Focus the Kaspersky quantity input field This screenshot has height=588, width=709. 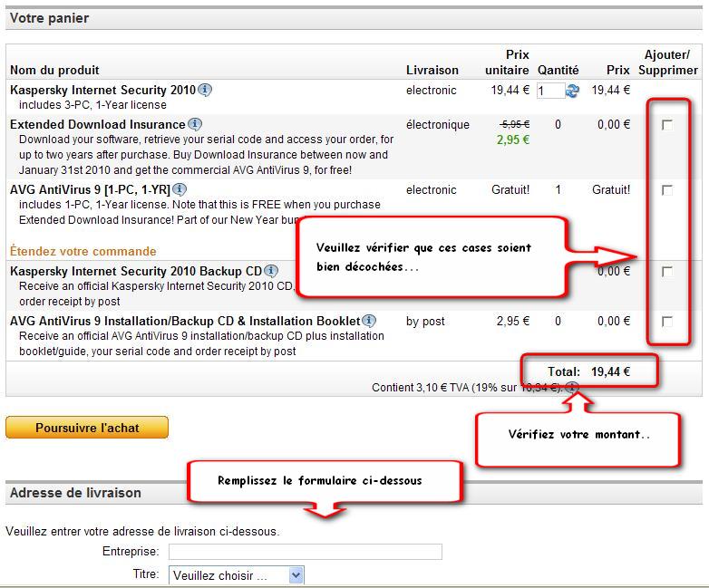(550, 91)
